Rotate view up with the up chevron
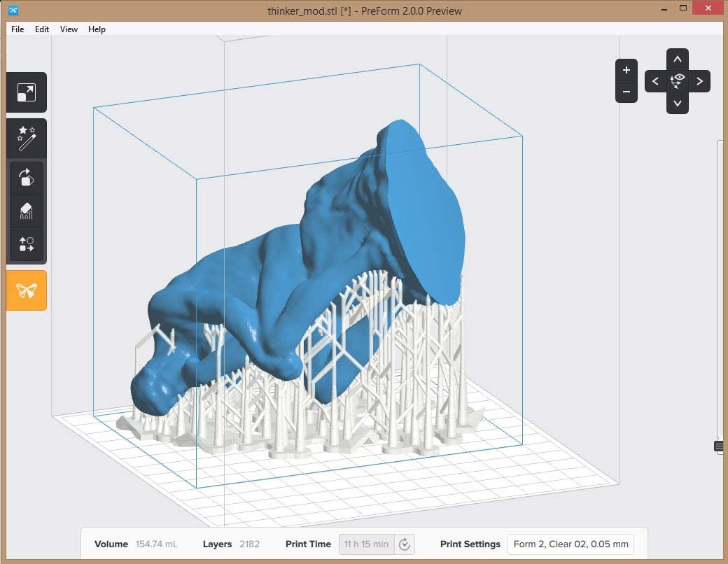The height and width of the screenshot is (564, 728). [677, 59]
